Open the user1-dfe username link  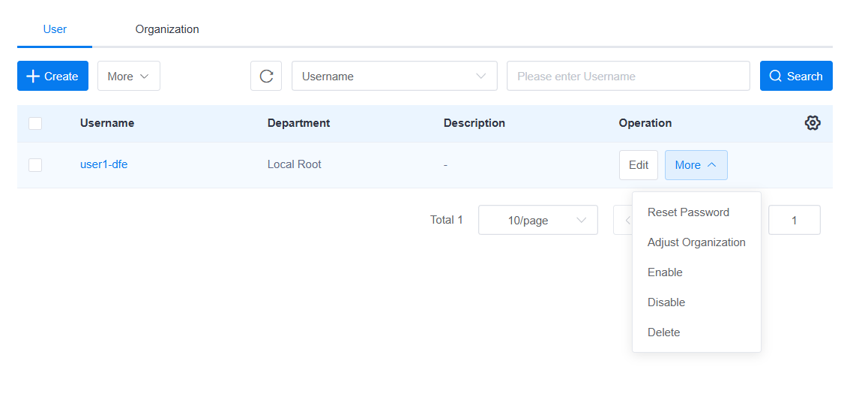click(x=103, y=164)
